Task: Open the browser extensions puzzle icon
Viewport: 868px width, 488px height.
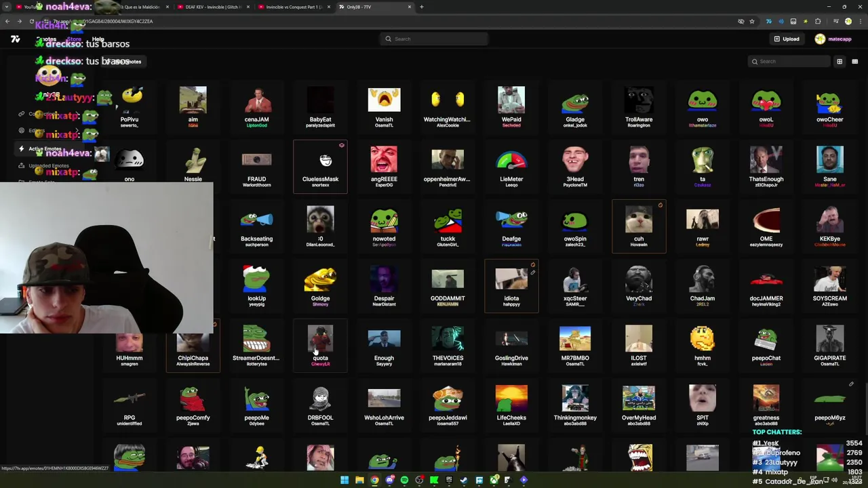Action: tap(818, 21)
